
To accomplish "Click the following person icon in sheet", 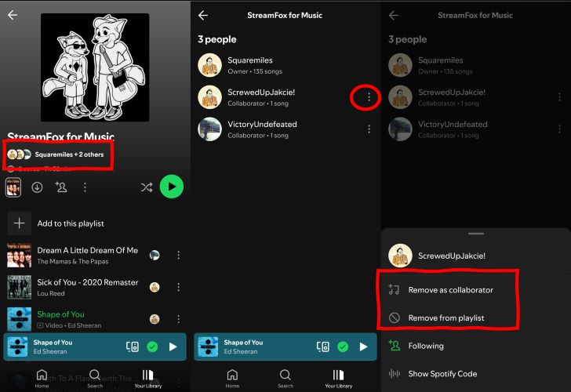I will [x=395, y=346].
